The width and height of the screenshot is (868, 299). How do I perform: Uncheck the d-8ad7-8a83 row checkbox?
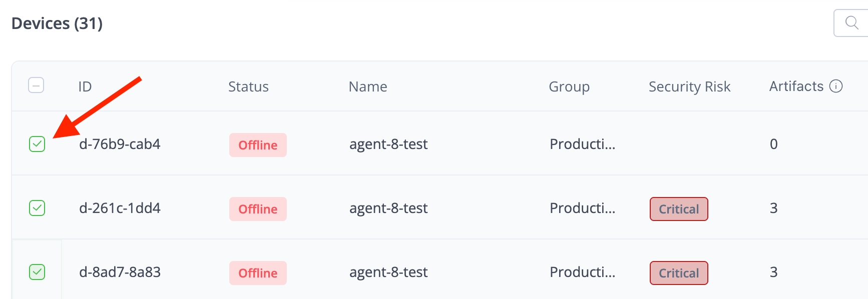tap(37, 272)
